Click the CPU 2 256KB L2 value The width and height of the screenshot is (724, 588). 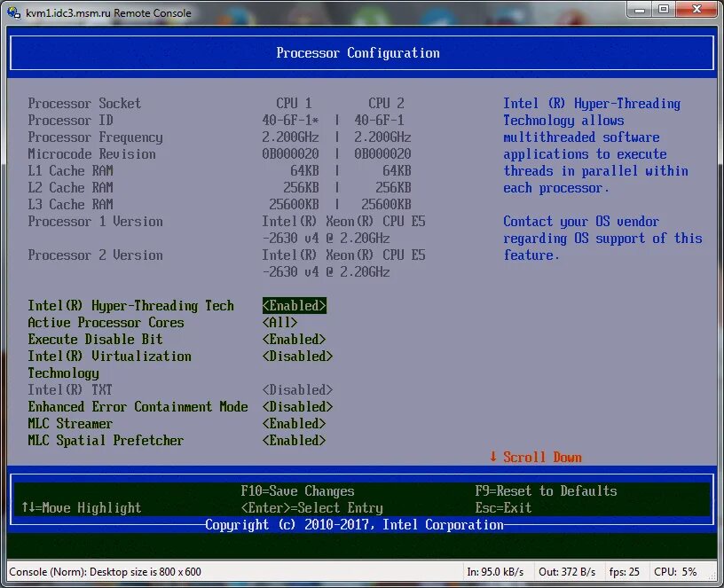393,188
